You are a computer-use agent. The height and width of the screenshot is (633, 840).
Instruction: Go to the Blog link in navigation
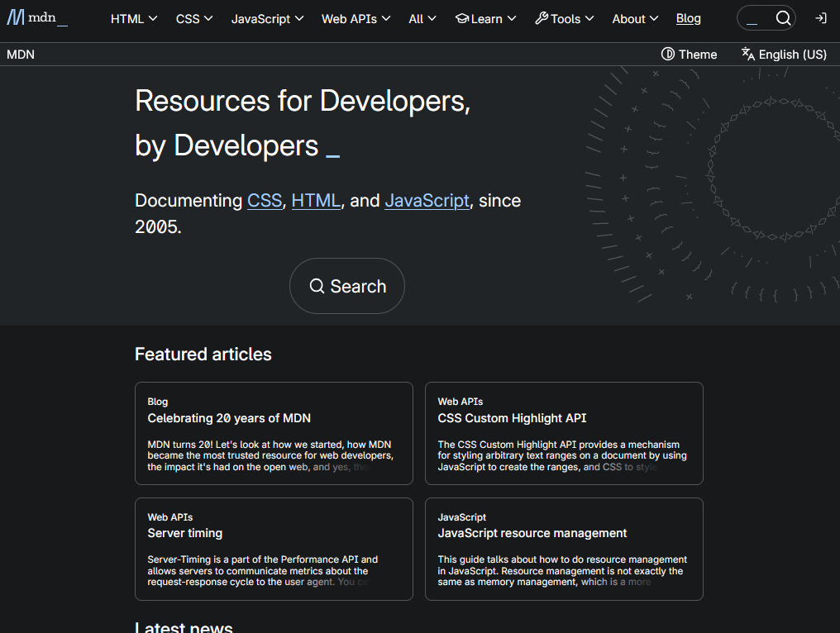688,18
